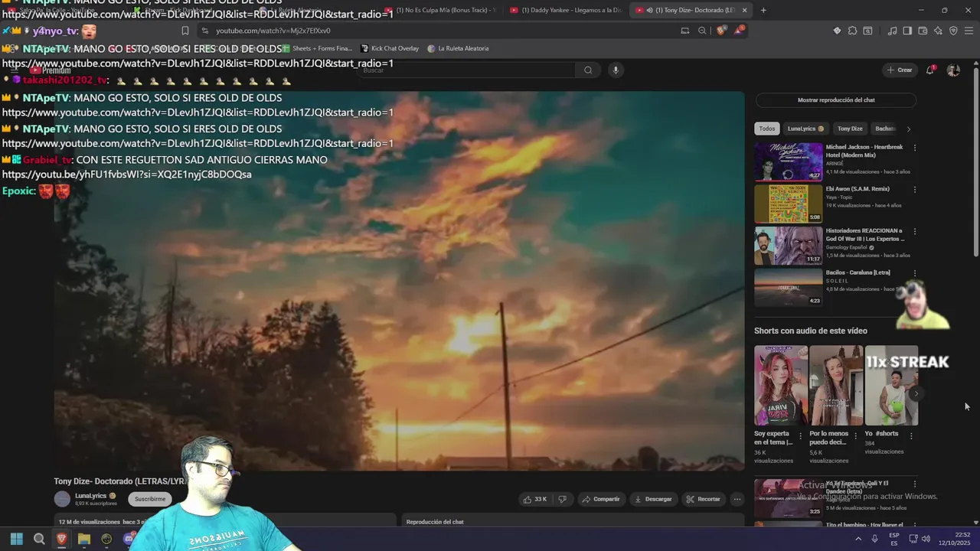Click the bookmark icon left of the URL
This screenshot has height=551, width=980.
coord(185,31)
